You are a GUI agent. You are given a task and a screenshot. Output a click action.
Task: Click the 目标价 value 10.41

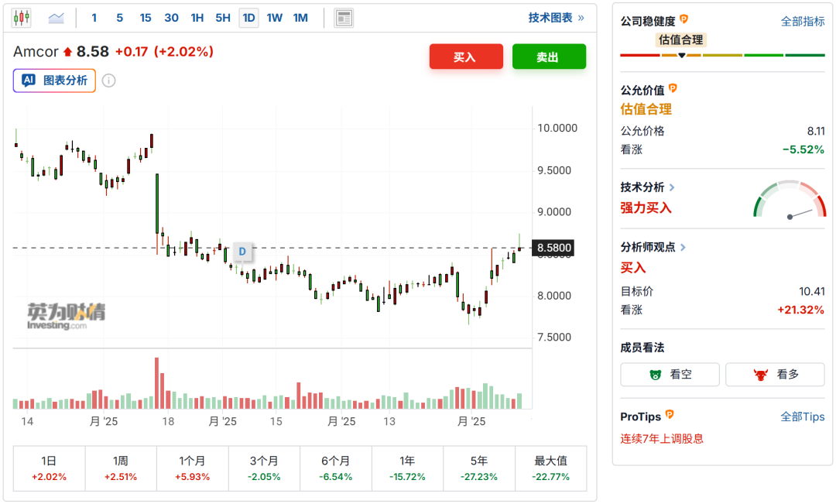pos(811,292)
